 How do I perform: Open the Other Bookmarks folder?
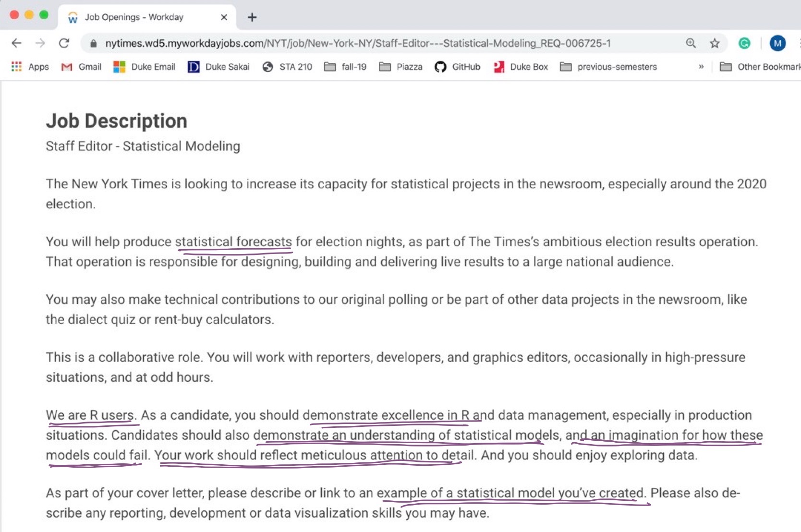760,67
